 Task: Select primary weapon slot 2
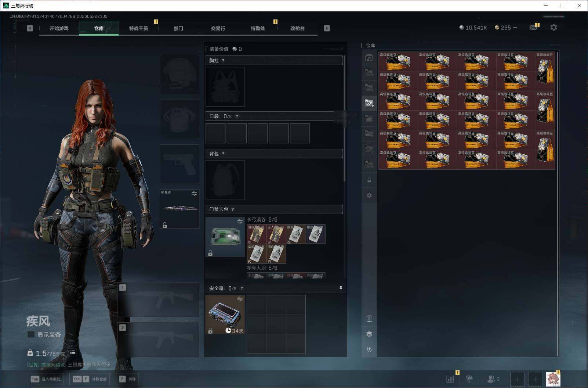[159, 340]
